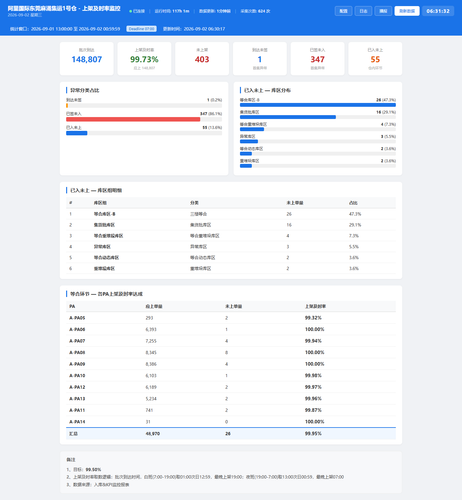
Task: Click the green connection status dot
Action: coord(130,11)
